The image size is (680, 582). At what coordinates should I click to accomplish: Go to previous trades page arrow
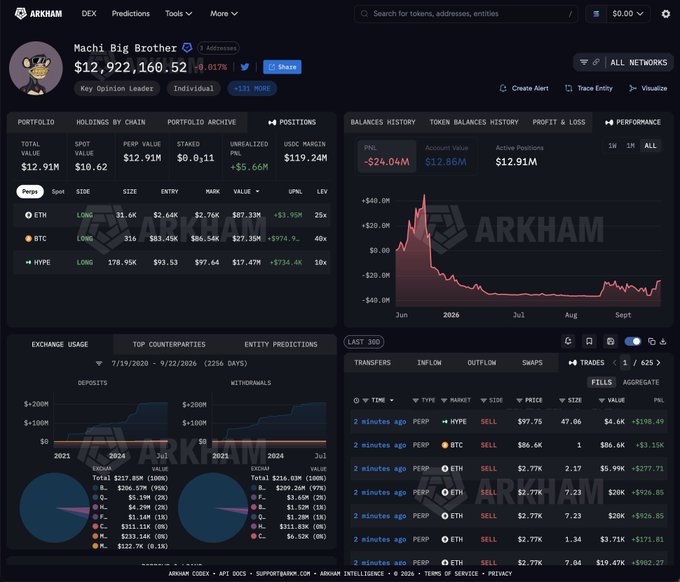coord(614,363)
